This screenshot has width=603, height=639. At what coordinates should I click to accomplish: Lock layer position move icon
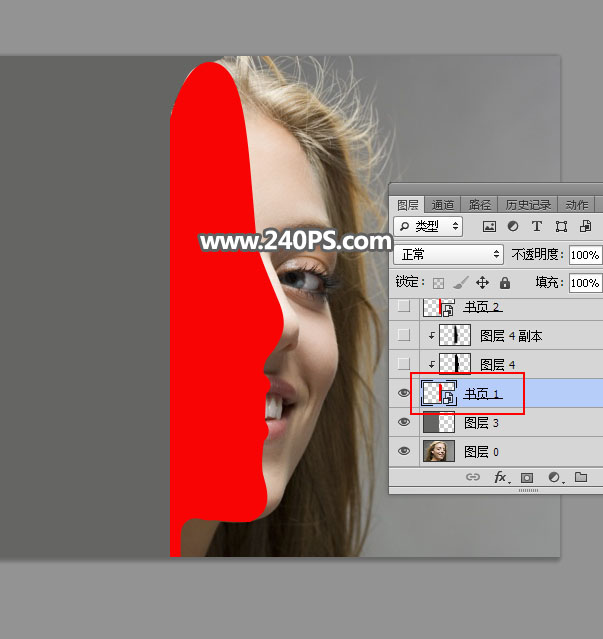pyautogui.click(x=482, y=282)
